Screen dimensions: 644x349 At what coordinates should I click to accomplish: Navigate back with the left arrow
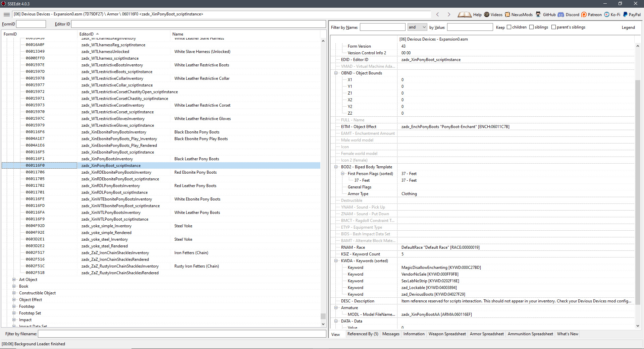point(437,14)
